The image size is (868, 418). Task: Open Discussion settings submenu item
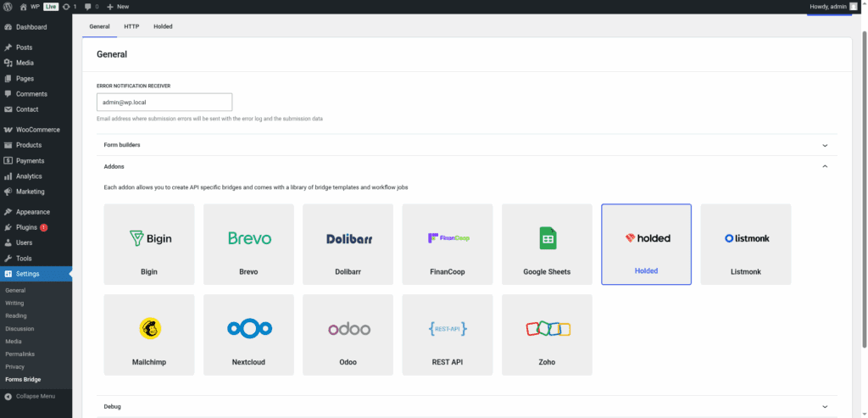[19, 328]
